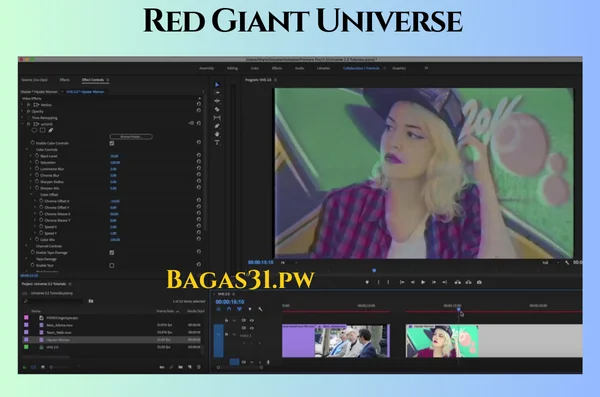Click the Find magnifier in Project panel footer
Screen dimensions: 600x397
click(171, 367)
